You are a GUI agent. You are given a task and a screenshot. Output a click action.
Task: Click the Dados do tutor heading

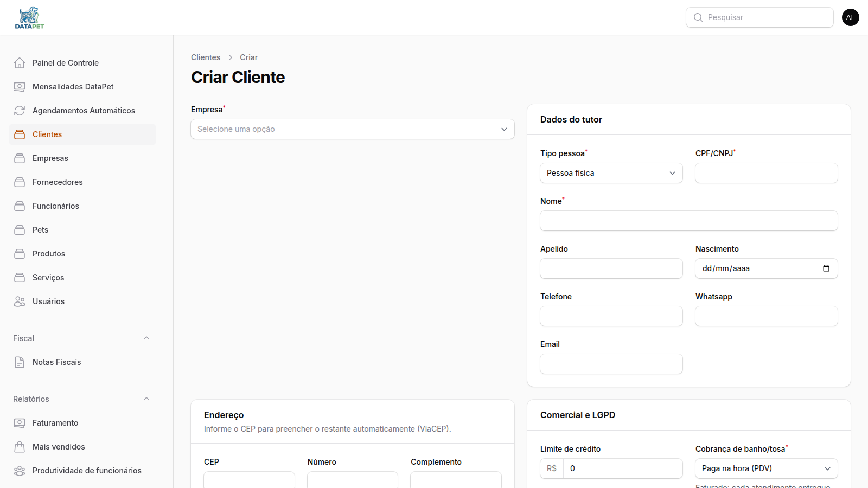(x=571, y=119)
